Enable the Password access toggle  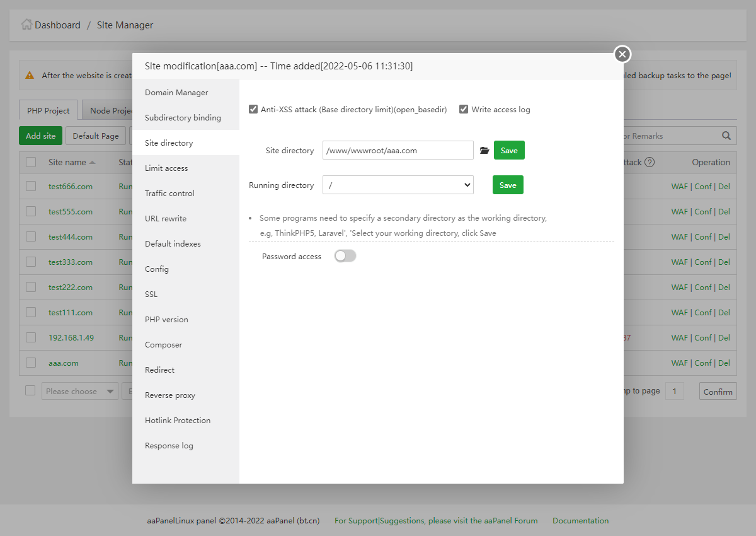point(345,256)
